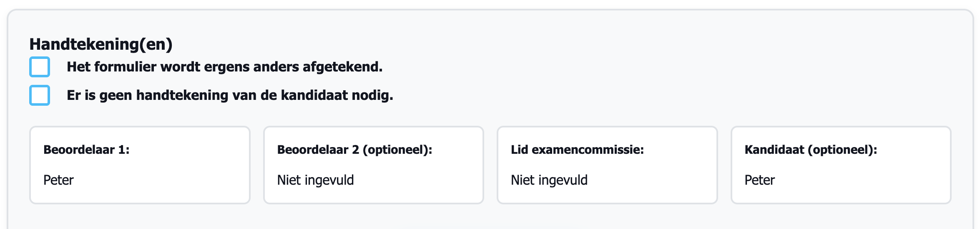980x229 pixels.
Task: Click the 'Beoordelaar 1:' title text
Action: pos(86,150)
